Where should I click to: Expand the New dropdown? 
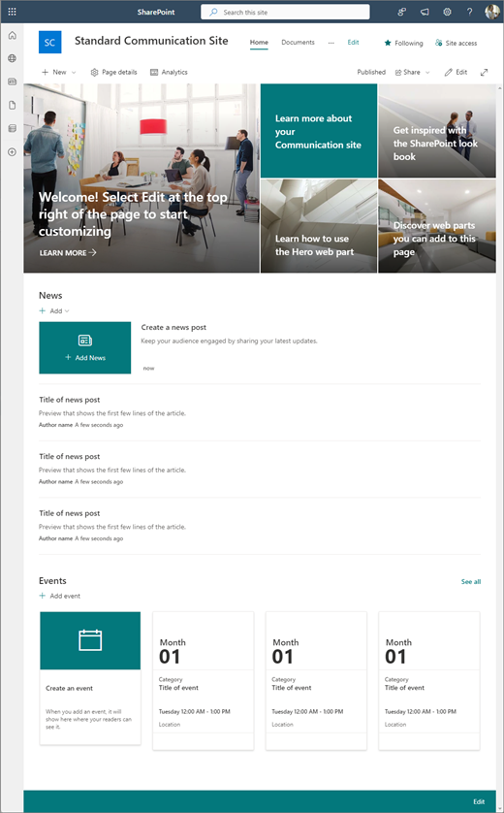click(58, 72)
